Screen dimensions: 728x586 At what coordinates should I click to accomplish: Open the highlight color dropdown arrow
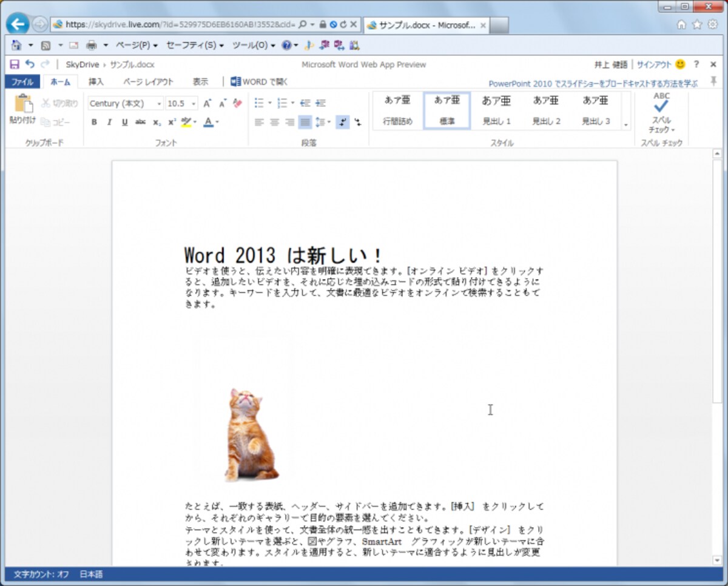click(x=195, y=122)
